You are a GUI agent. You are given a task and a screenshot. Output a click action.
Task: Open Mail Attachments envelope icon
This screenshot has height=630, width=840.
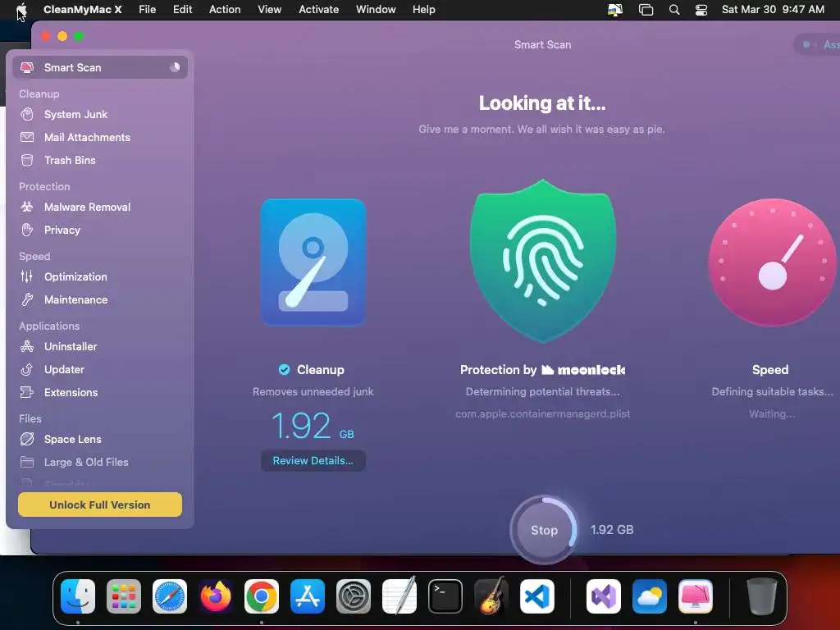coord(27,137)
